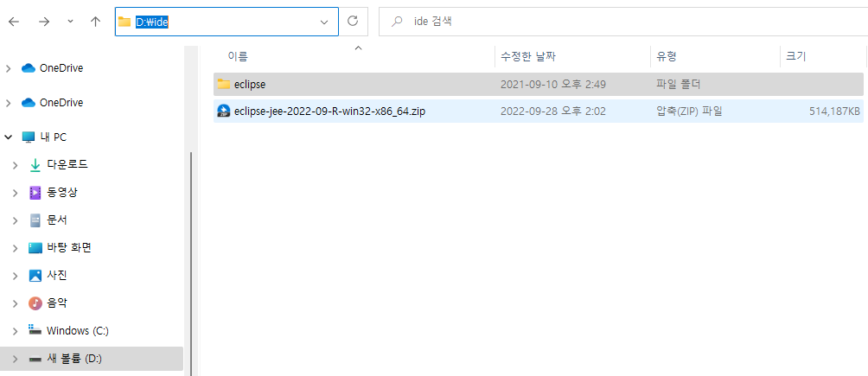Sort by 크기 column header
Image resolution: width=868 pixels, height=376 pixels.
coord(796,56)
